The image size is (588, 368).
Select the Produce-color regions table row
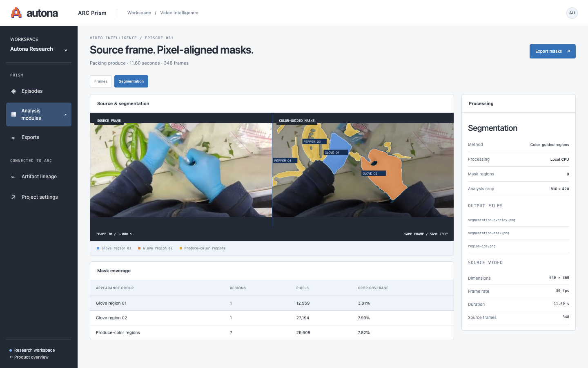[272, 333]
